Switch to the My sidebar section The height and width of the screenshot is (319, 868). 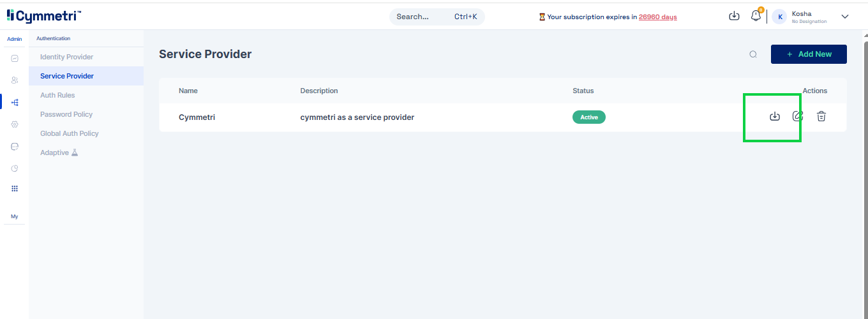pyautogui.click(x=14, y=216)
